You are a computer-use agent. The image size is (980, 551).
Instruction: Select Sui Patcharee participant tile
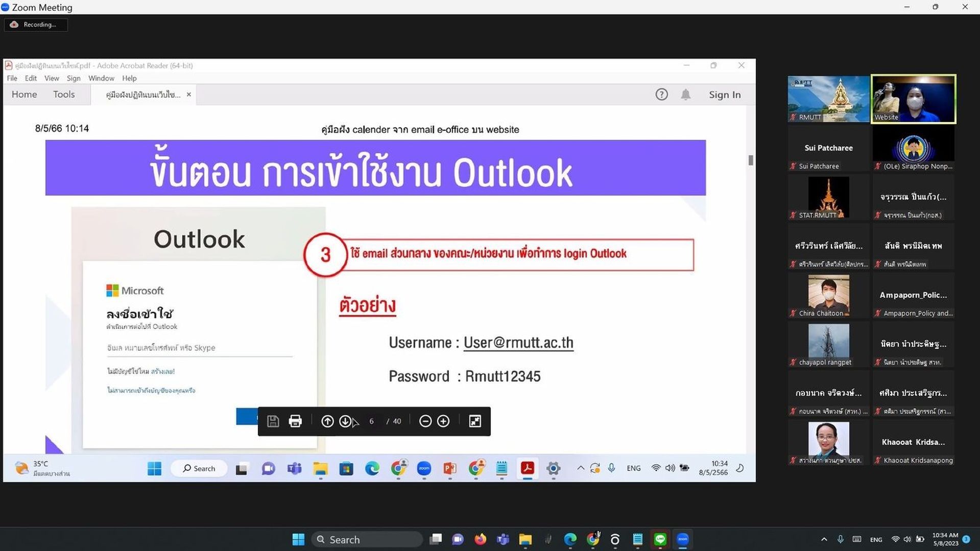[828, 149]
